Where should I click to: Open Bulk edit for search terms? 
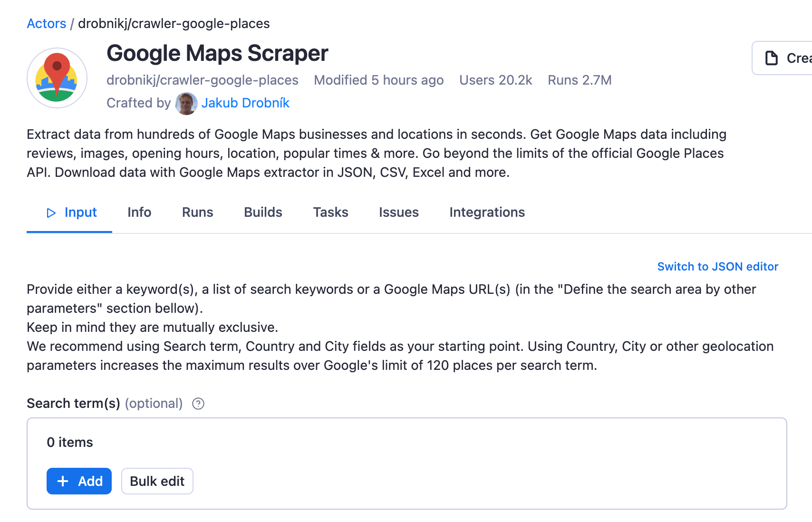pyautogui.click(x=157, y=481)
